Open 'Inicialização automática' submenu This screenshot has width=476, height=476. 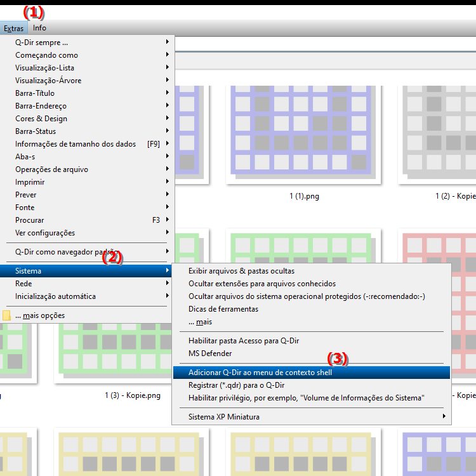pos(87,296)
